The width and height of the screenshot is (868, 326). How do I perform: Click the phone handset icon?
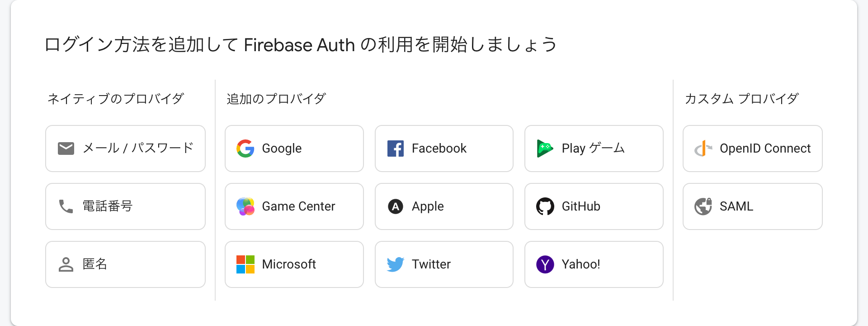66,206
